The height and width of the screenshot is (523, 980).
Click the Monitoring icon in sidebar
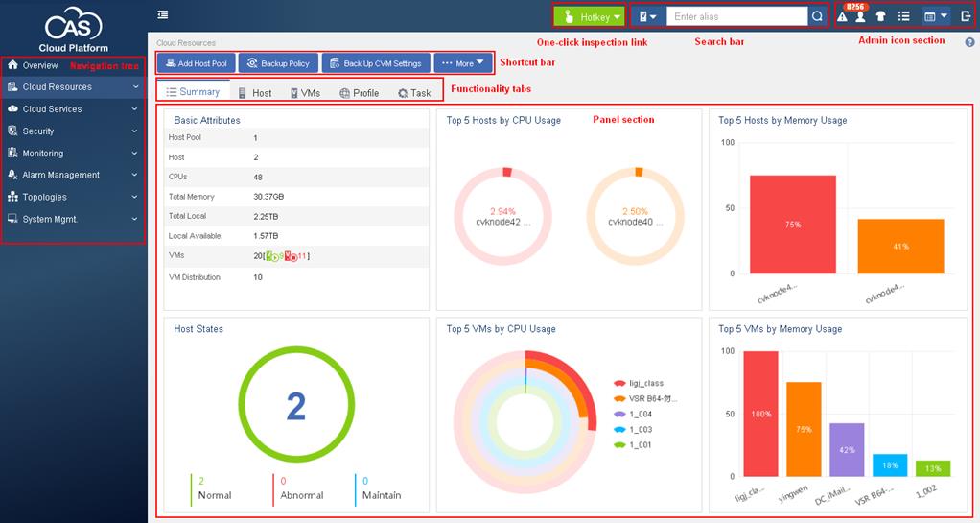[x=12, y=153]
